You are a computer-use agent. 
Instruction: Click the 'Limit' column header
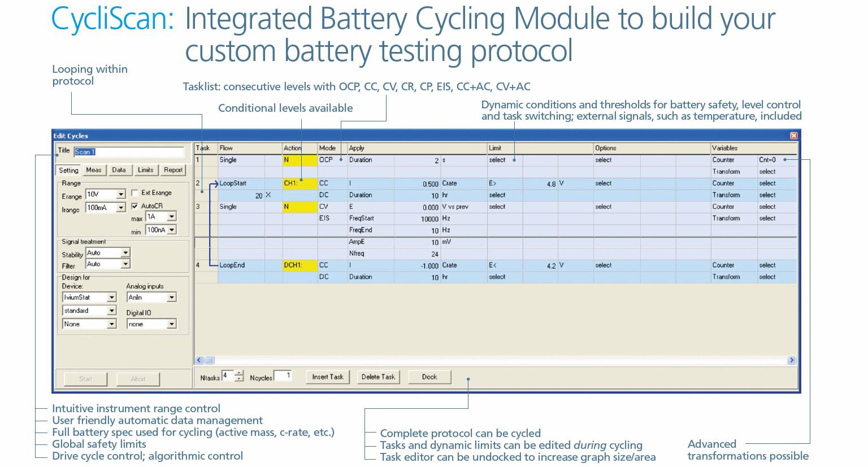point(540,148)
